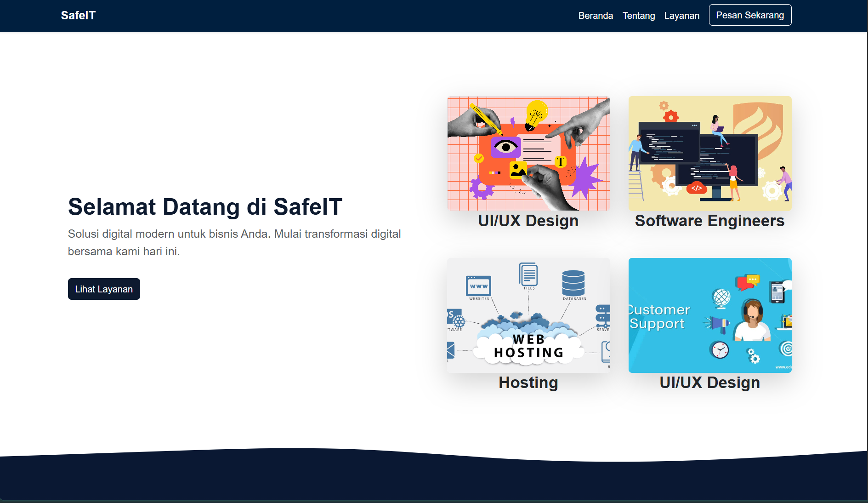The width and height of the screenshot is (868, 503).
Task: Open the Customer Support themed card
Action: (x=709, y=315)
